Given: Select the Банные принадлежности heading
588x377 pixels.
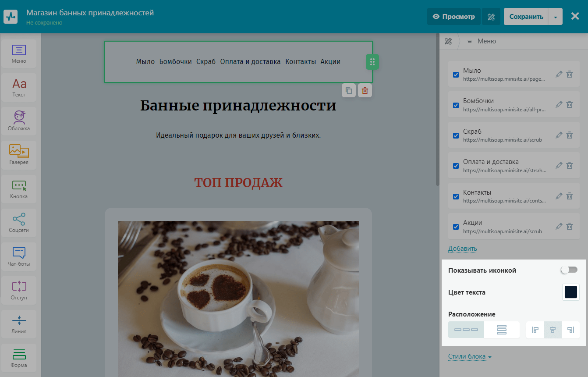Looking at the screenshot, I should [238, 105].
